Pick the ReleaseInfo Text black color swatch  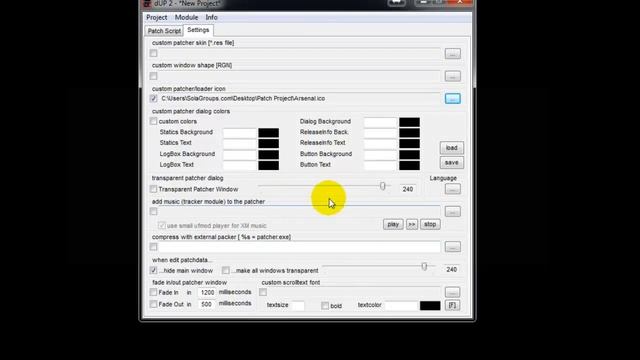409,143
